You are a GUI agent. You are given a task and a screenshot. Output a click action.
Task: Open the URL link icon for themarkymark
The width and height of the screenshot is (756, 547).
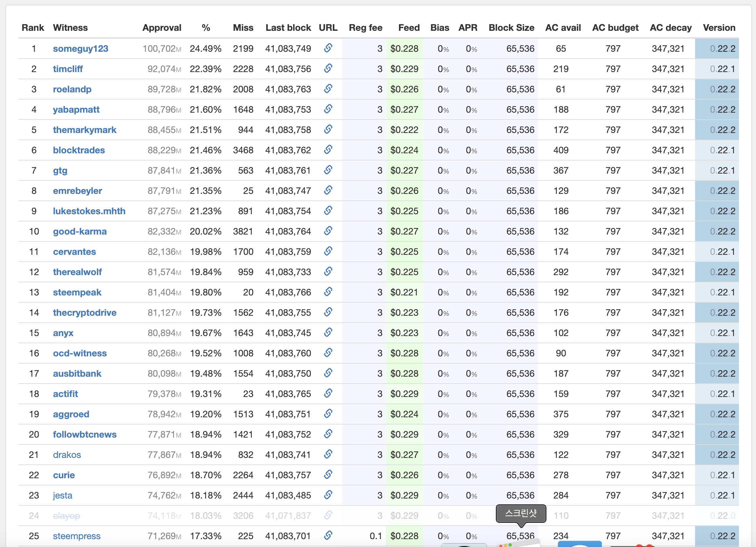(328, 129)
